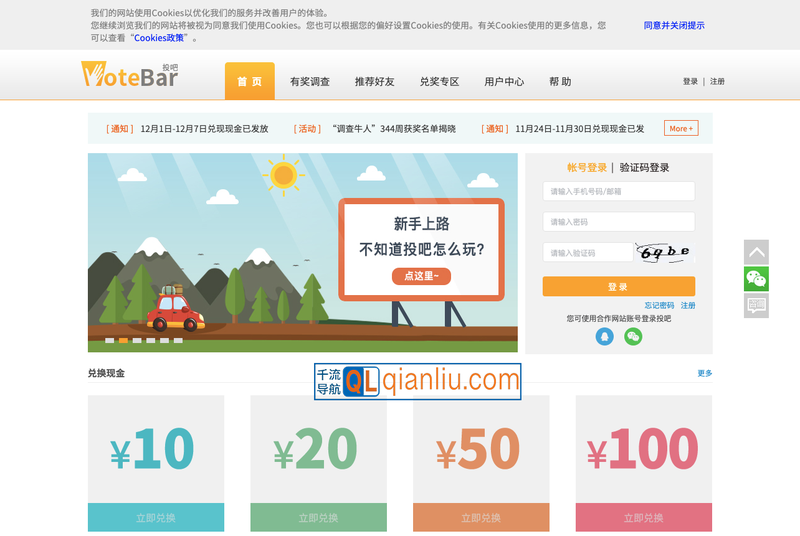Click the top-right 注册 link
800x536 pixels.
pos(717,82)
